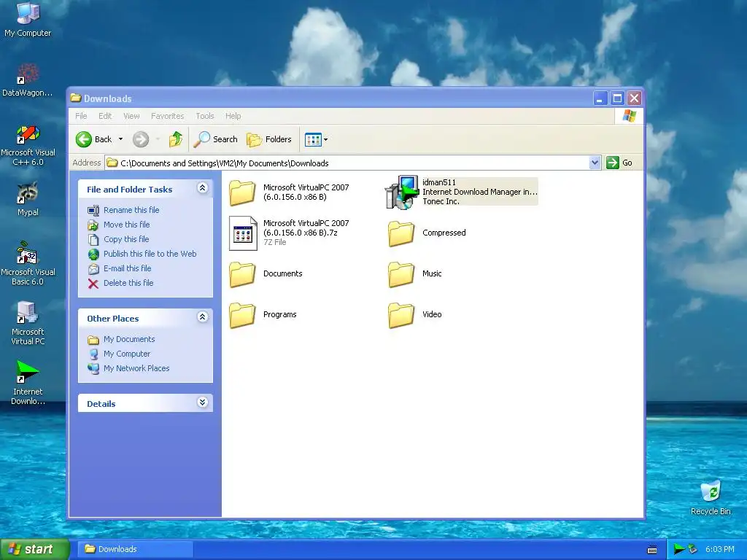Click the taskbar clock showing 6:03 PM
This screenshot has width=747, height=560.
[x=719, y=550]
